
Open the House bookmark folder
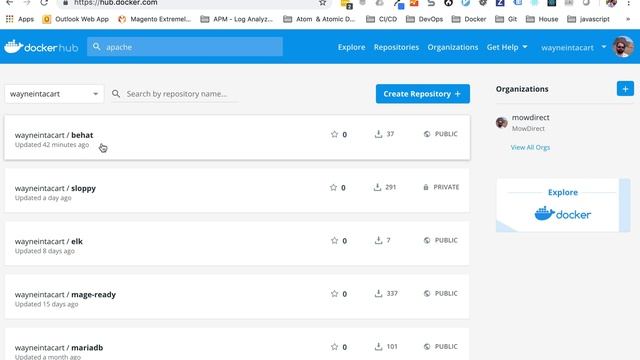point(542,19)
